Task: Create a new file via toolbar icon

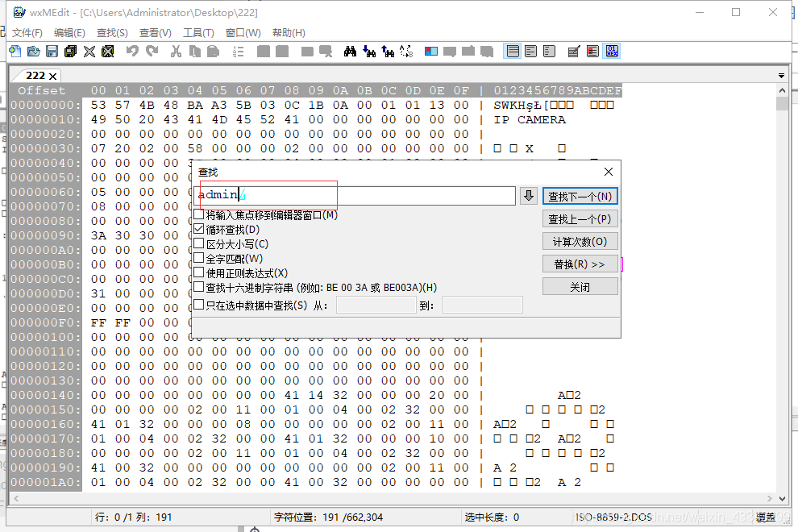Action: pos(15,52)
